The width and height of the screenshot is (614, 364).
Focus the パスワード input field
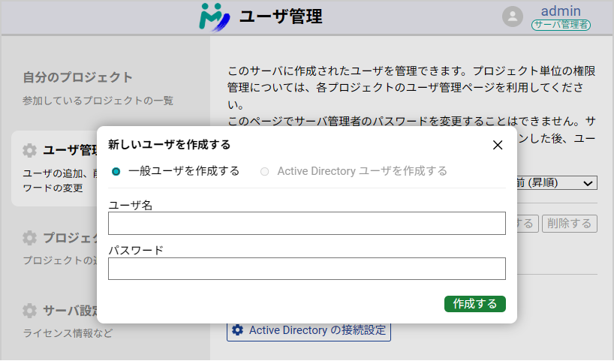pyautogui.click(x=306, y=269)
